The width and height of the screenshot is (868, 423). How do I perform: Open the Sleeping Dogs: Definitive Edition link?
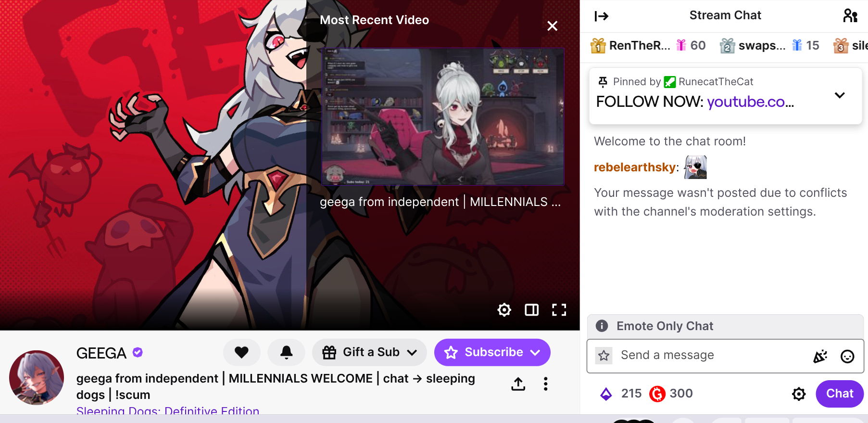click(168, 410)
